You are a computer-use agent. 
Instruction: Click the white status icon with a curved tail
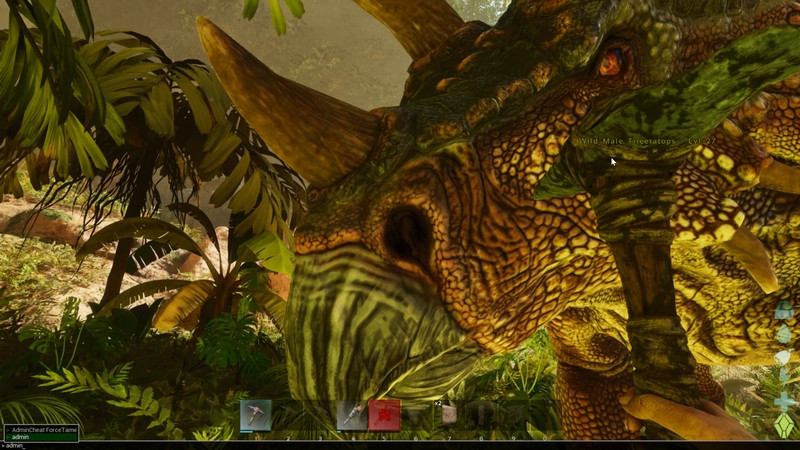(784, 357)
